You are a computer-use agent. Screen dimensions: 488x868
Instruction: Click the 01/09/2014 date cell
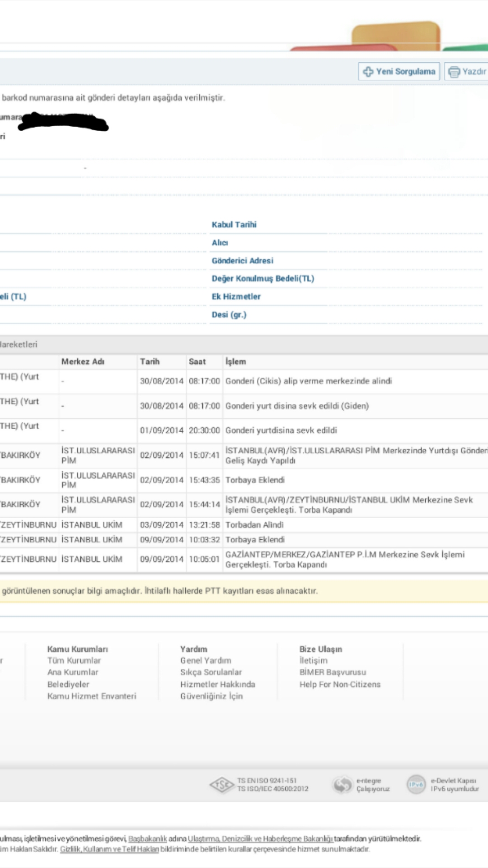click(161, 430)
